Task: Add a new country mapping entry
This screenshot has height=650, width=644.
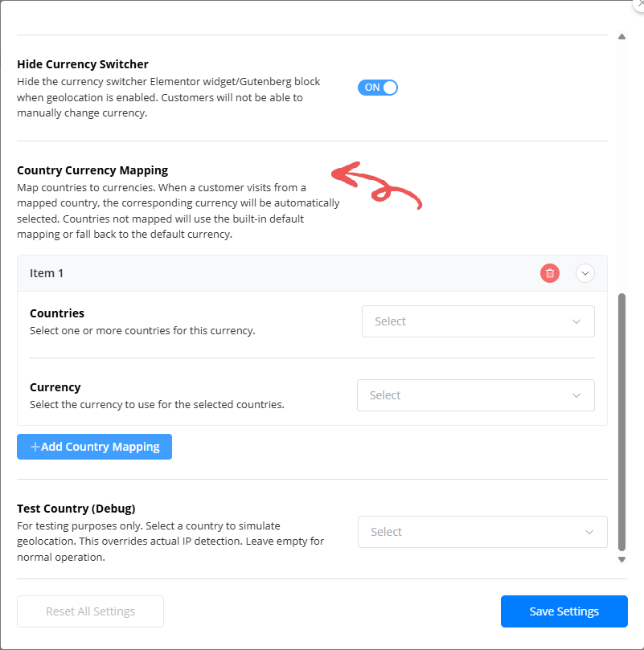Action: coord(94,447)
